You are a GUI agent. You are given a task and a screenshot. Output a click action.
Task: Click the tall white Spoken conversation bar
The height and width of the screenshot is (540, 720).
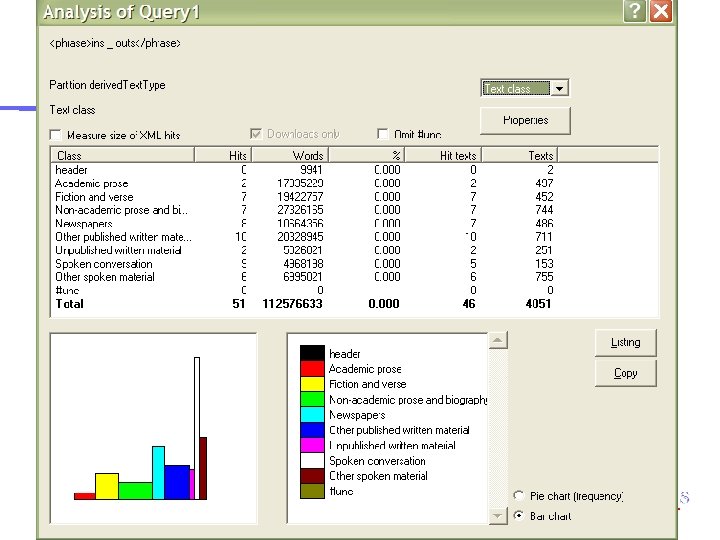pos(197,428)
